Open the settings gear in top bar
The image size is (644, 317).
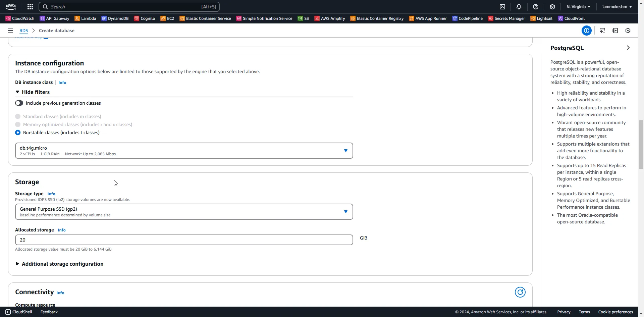coord(552,6)
